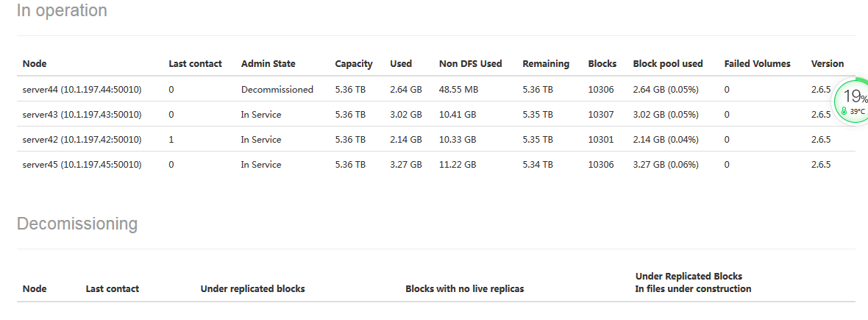
Task: Click the Decomissioning section heading
Action: (77, 224)
